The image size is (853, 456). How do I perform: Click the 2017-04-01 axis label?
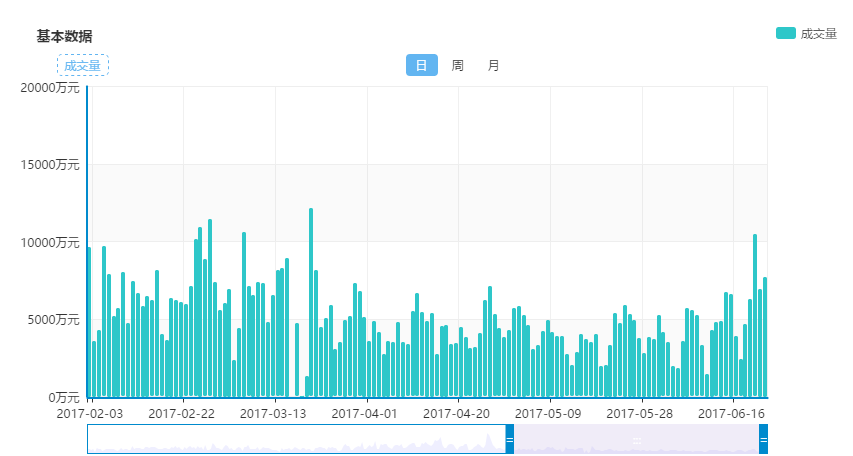pos(364,414)
